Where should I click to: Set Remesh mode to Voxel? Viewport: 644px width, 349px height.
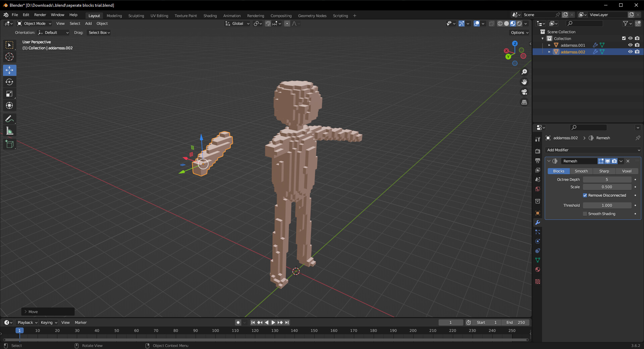627,171
